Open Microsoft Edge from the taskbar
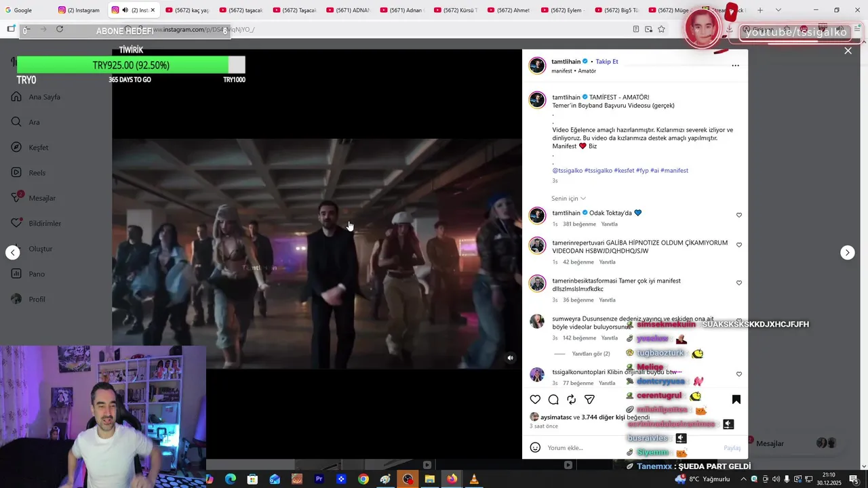The image size is (868, 488). [231, 479]
